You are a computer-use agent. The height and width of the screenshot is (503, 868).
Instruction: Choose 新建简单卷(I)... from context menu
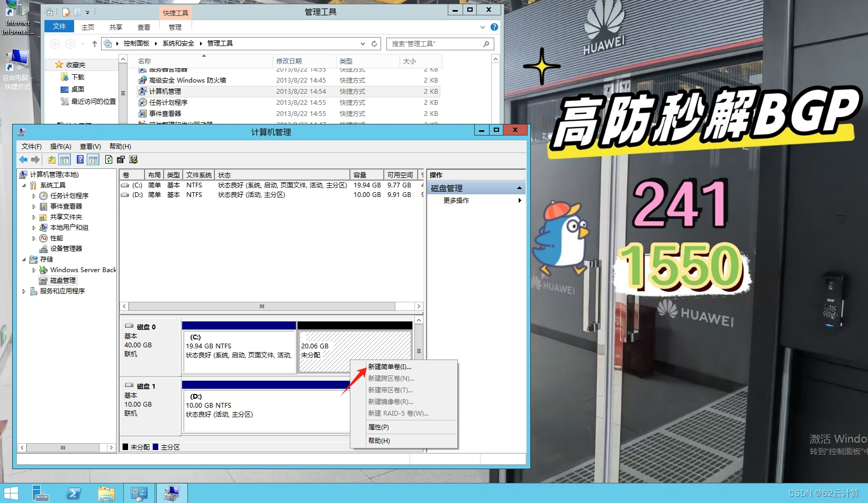(x=404, y=366)
